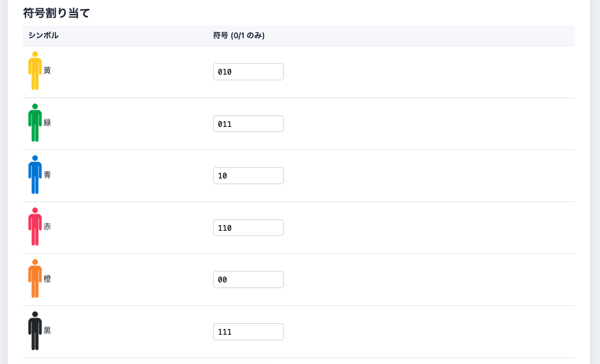Click the 黄 symbol label
The height and width of the screenshot is (364, 600).
47,71
